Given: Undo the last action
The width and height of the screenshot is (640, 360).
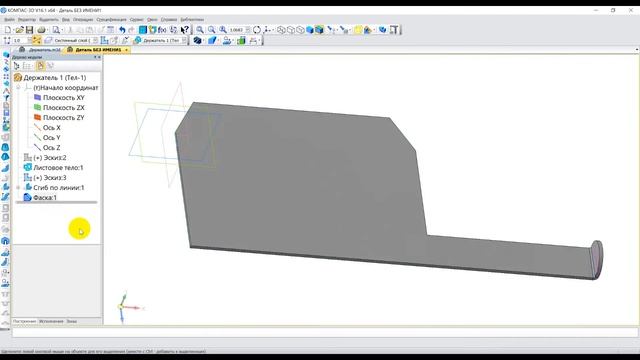Looking at the screenshot, I should click(x=122, y=30).
